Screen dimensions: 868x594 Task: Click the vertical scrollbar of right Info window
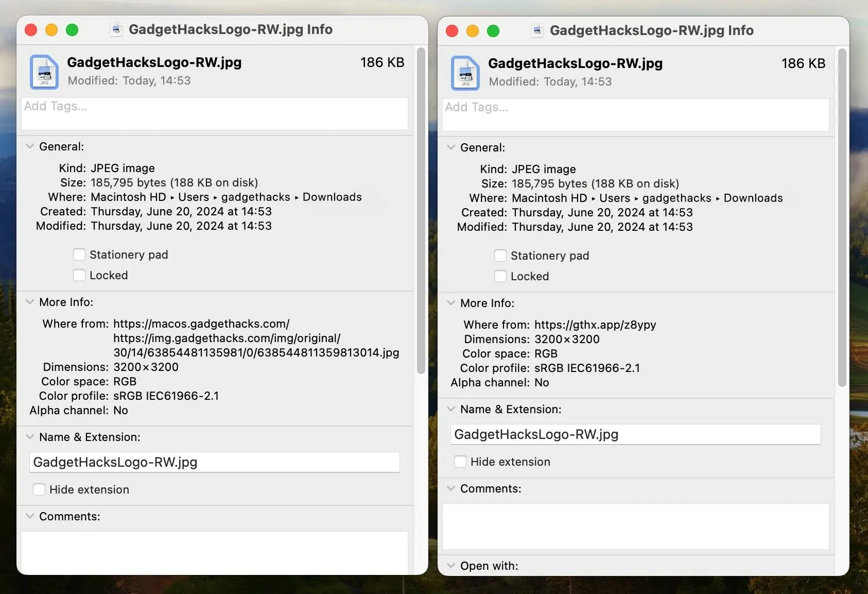click(x=842, y=218)
